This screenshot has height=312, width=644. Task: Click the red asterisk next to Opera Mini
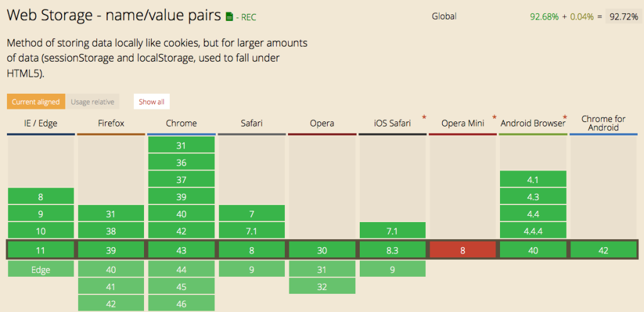pyautogui.click(x=494, y=118)
